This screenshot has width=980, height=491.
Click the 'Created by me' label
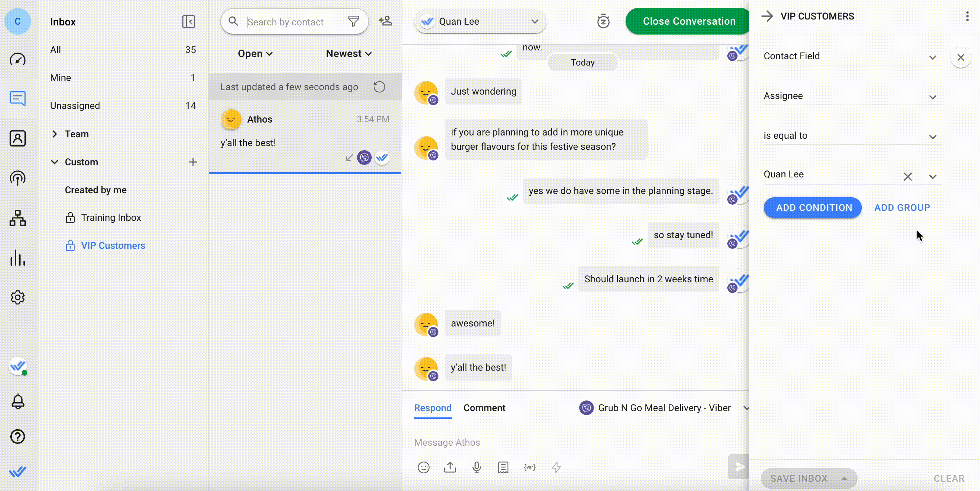point(95,190)
